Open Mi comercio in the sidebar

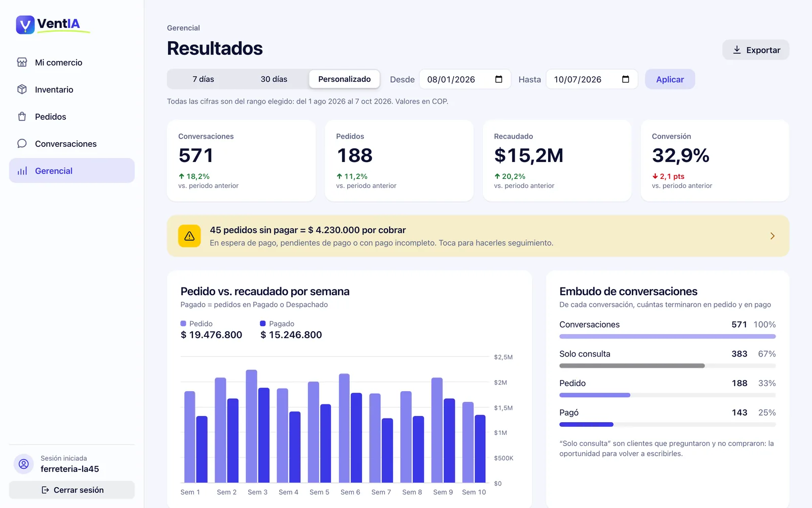click(x=72, y=62)
